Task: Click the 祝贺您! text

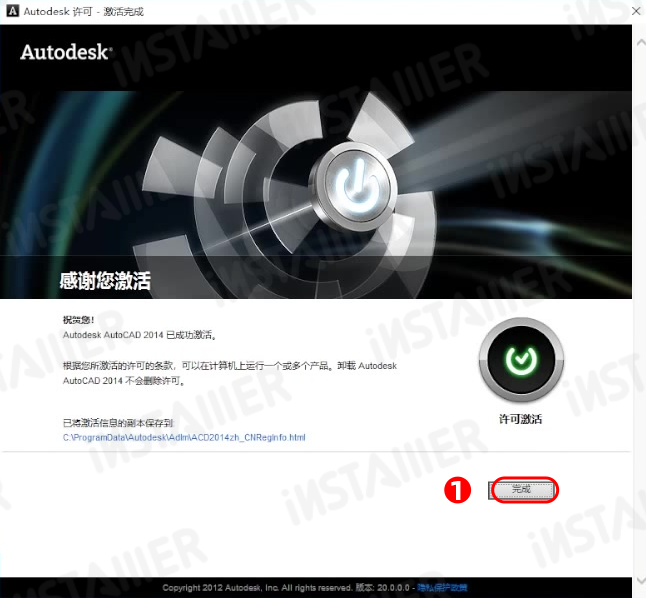Action: 78,320
